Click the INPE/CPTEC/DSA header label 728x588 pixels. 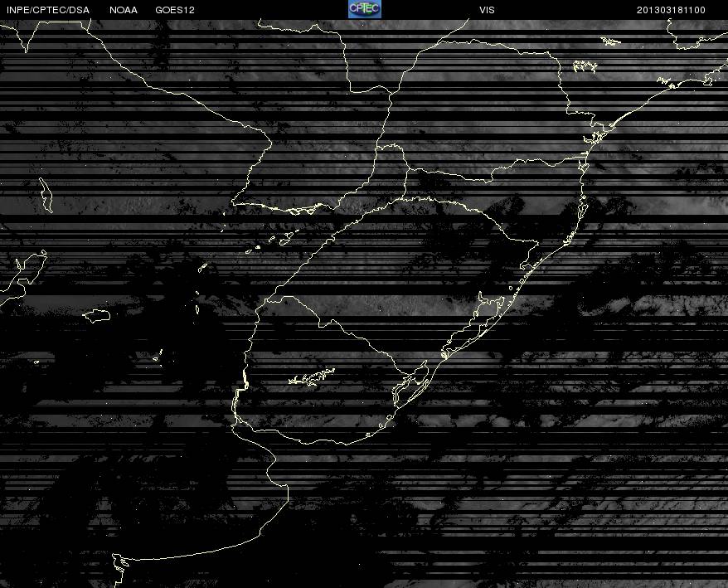(48, 10)
